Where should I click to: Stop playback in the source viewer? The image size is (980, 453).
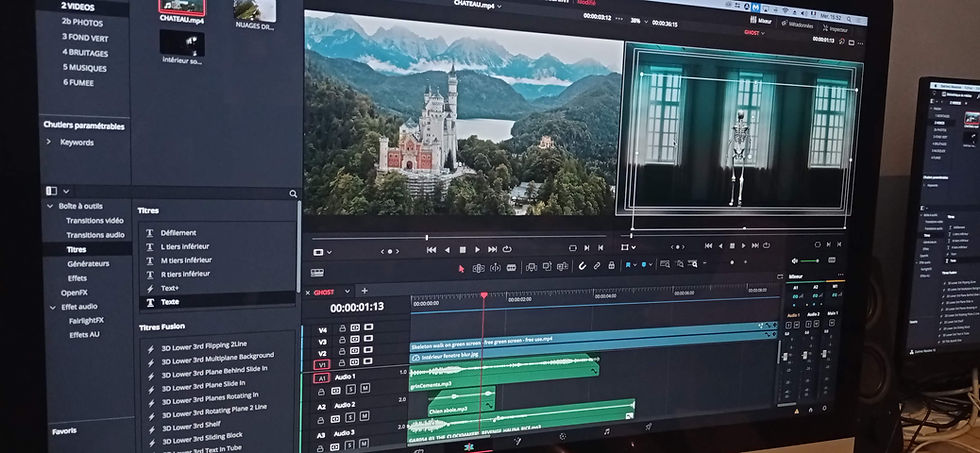462,250
